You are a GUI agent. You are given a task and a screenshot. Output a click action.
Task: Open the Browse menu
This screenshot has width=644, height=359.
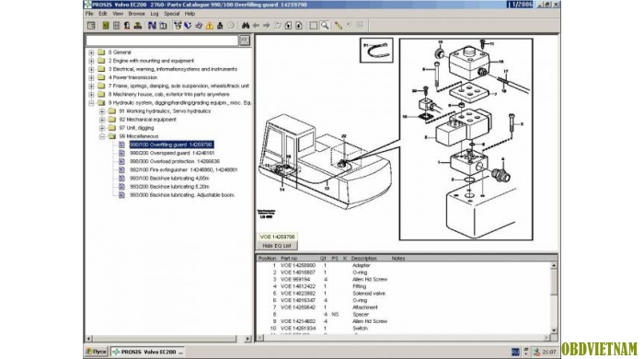point(136,14)
